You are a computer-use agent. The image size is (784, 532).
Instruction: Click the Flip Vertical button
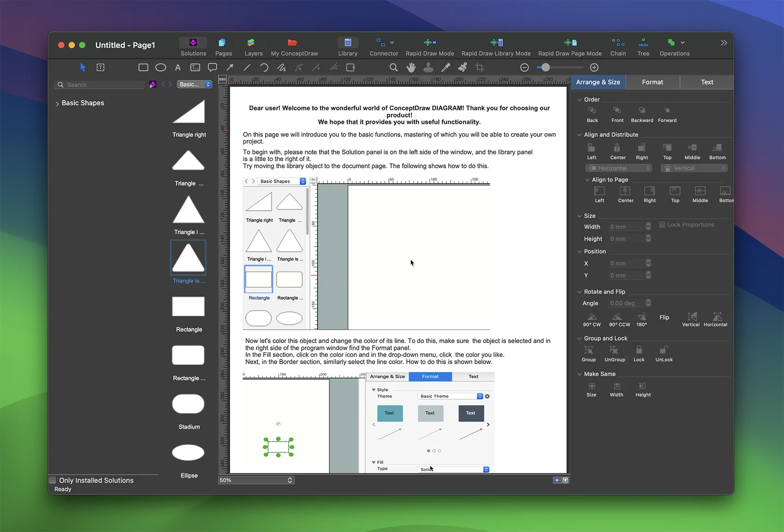point(691,319)
